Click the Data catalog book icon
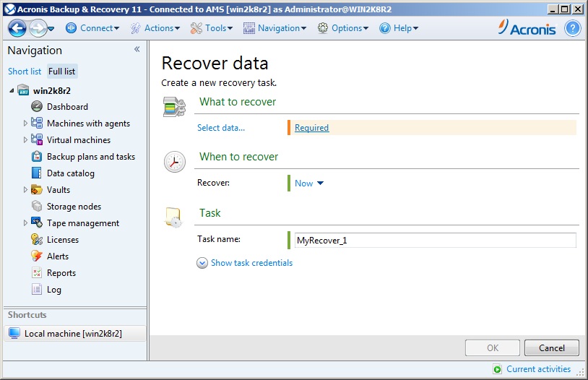 pyautogui.click(x=37, y=173)
